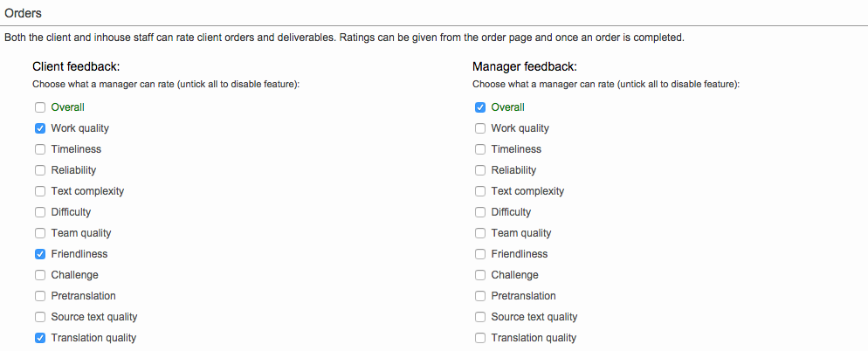Tick Timeliness in Manager feedback
Viewport: 868px width, 351px height.
click(x=480, y=149)
